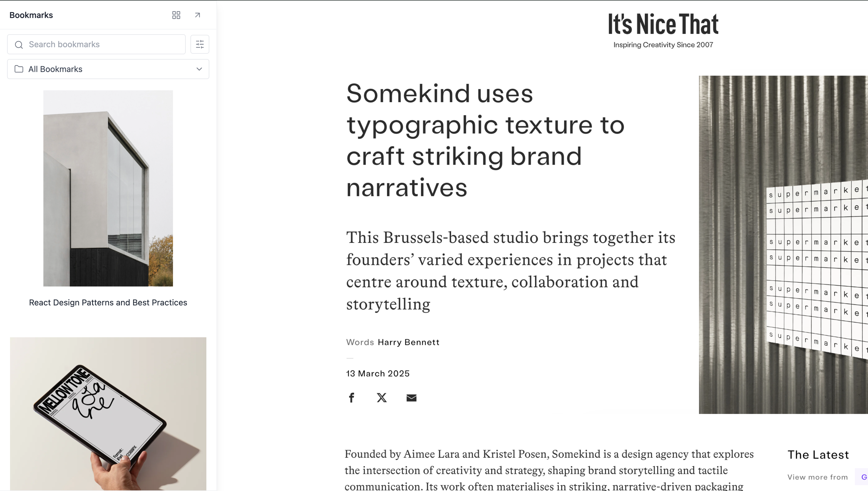
Task: Open bookmark filter options sliders icon
Action: [x=200, y=44]
